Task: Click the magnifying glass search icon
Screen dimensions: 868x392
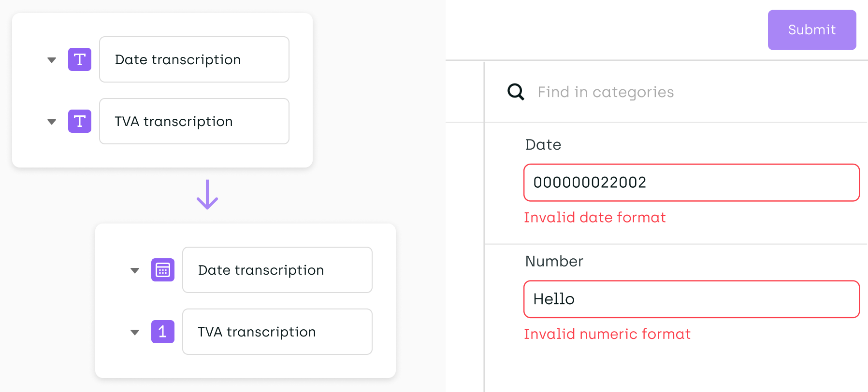Action: 516,92
